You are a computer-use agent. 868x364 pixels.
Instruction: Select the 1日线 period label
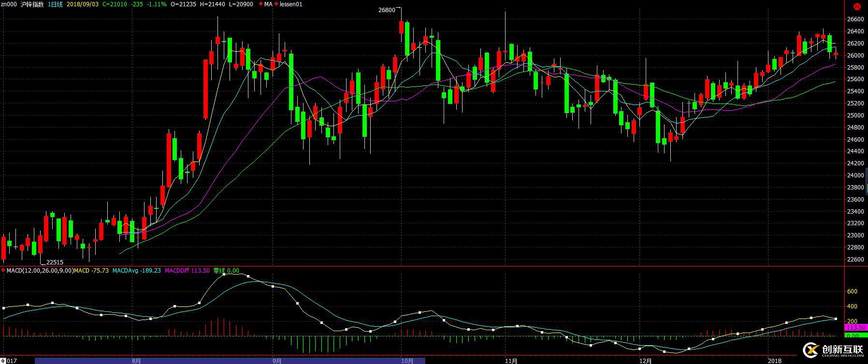(x=55, y=4)
